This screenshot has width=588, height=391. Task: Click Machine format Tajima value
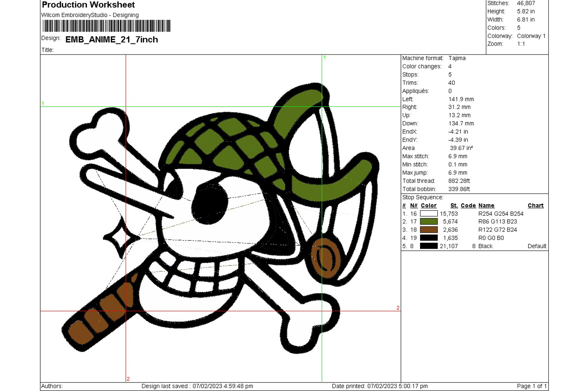tap(457, 58)
